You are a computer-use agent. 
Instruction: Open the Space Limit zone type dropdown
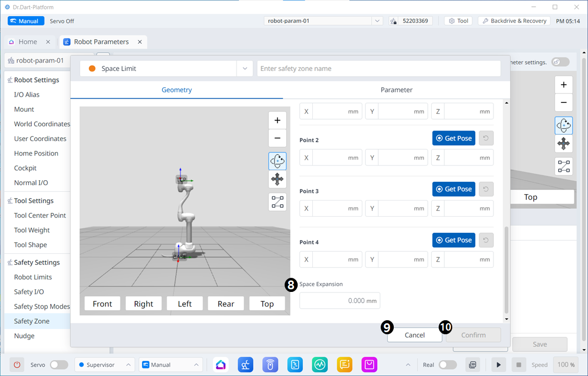click(244, 68)
